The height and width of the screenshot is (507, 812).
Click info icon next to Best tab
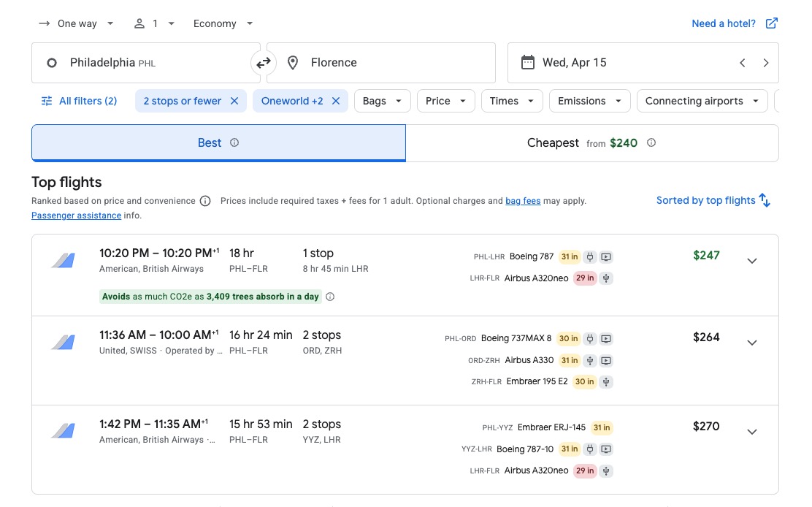pos(234,142)
